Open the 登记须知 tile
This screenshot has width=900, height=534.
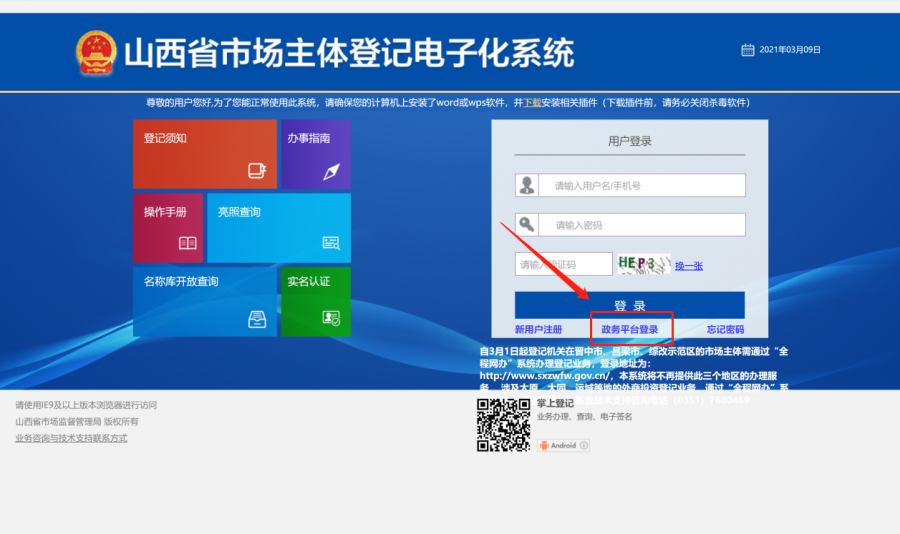pyautogui.click(x=205, y=154)
